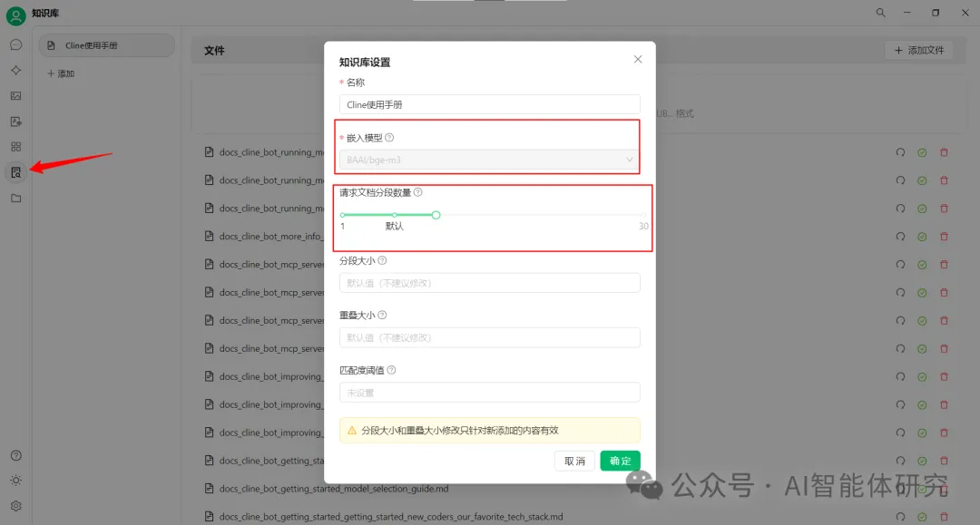Click status check of docs_cline_bot_more_info_ row
980x525 pixels.
922,237
